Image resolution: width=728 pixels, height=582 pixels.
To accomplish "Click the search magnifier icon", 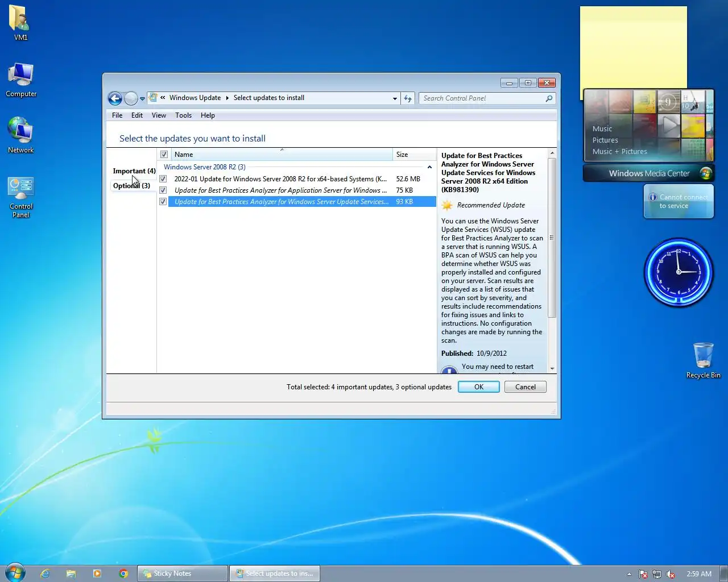I will pyautogui.click(x=549, y=98).
